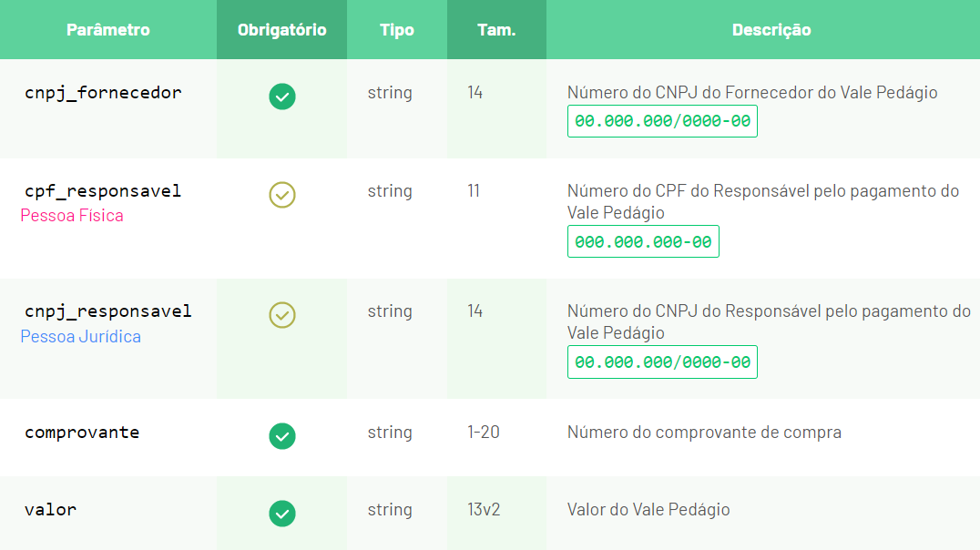Click the CNPJ format box for Responsável
The height and width of the screenshot is (550, 980).
pos(662,362)
